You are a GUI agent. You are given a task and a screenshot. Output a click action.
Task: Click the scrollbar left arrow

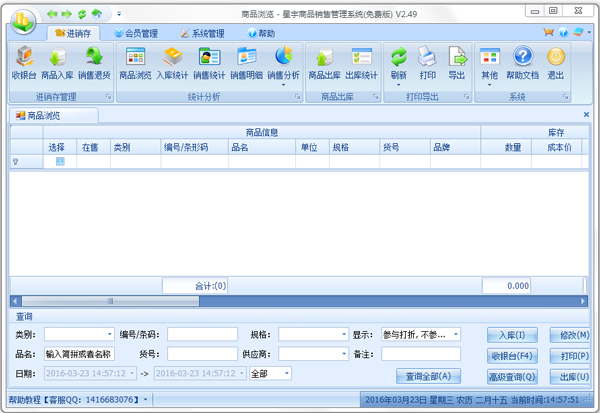point(15,301)
